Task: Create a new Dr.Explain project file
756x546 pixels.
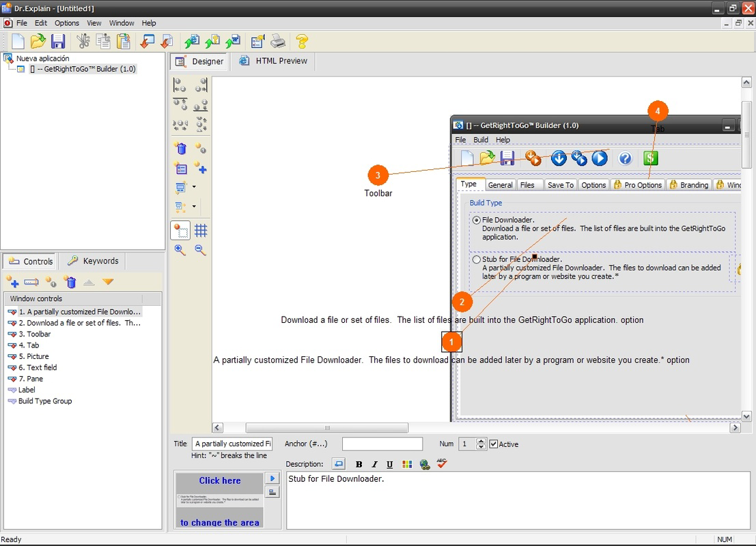Action: point(18,42)
